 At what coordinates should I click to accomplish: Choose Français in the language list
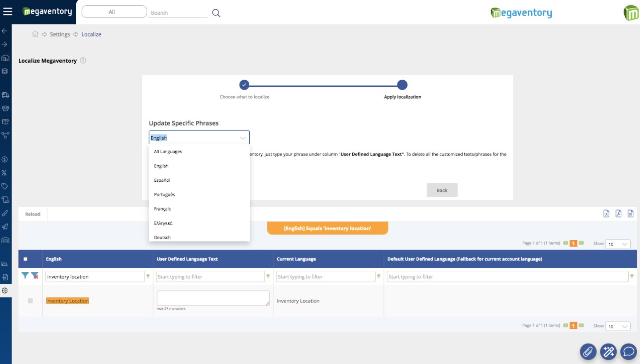point(162,209)
